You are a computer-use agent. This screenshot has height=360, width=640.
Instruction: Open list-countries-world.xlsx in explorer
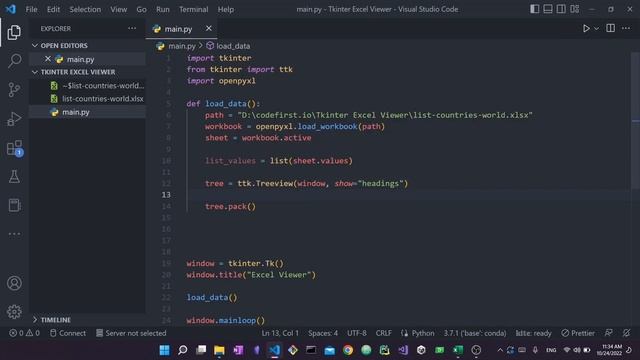(x=87, y=98)
